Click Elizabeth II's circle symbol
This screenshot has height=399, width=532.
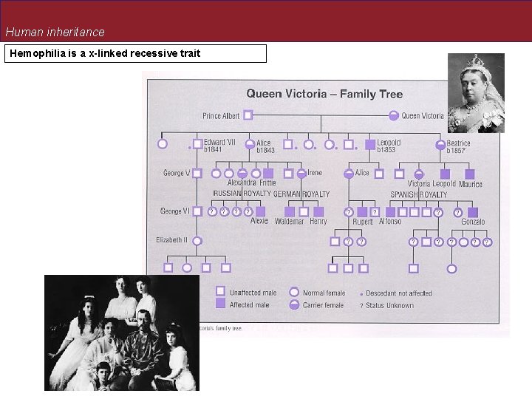(x=197, y=241)
